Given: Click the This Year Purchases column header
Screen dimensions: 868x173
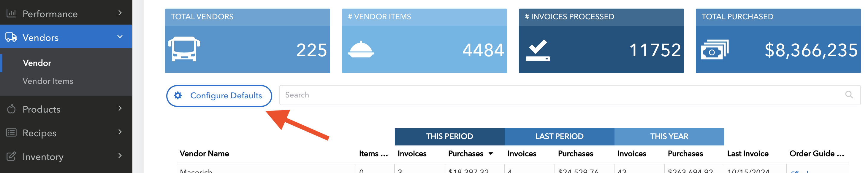Looking at the screenshot, I should pos(685,154).
